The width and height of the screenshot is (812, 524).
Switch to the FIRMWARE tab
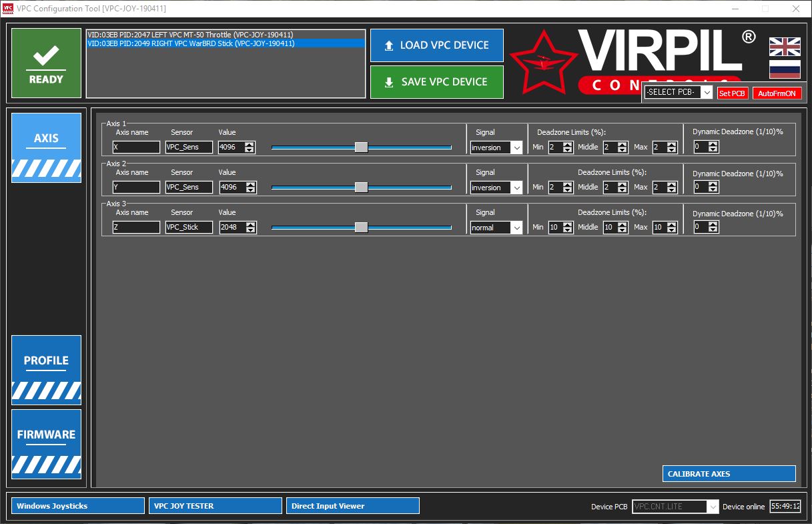coord(46,444)
